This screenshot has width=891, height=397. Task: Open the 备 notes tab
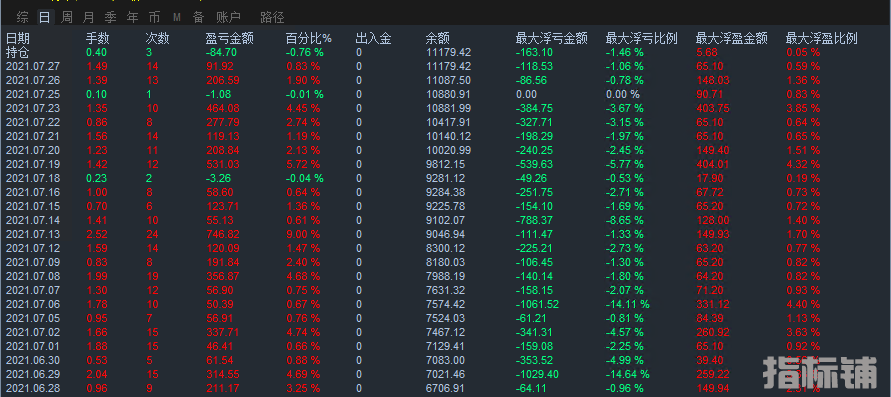(x=198, y=17)
